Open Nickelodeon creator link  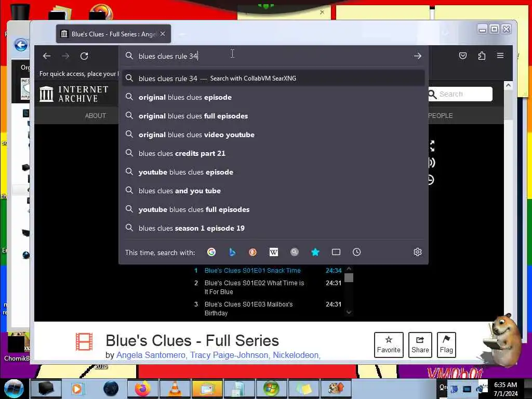point(296,355)
